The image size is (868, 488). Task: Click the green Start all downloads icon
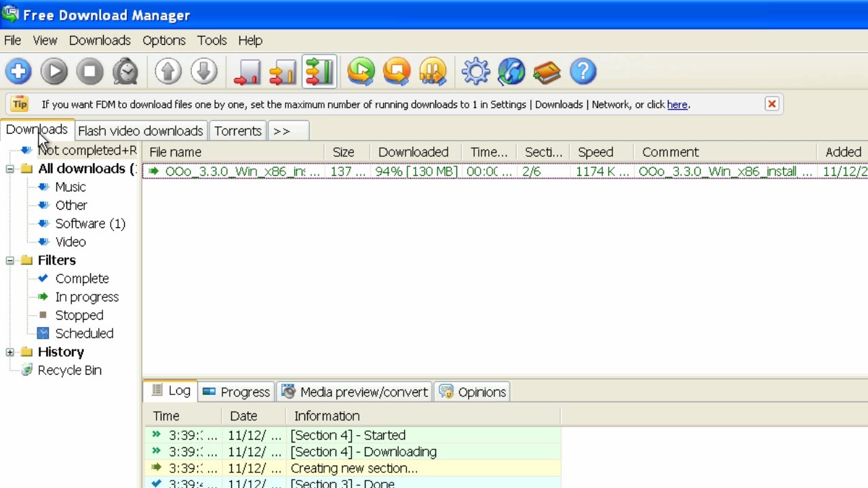(361, 71)
